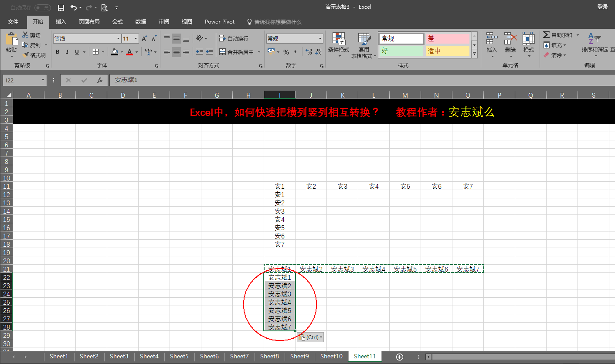Click the 填充 Fill button
This screenshot has height=364, width=615.
(554, 45)
